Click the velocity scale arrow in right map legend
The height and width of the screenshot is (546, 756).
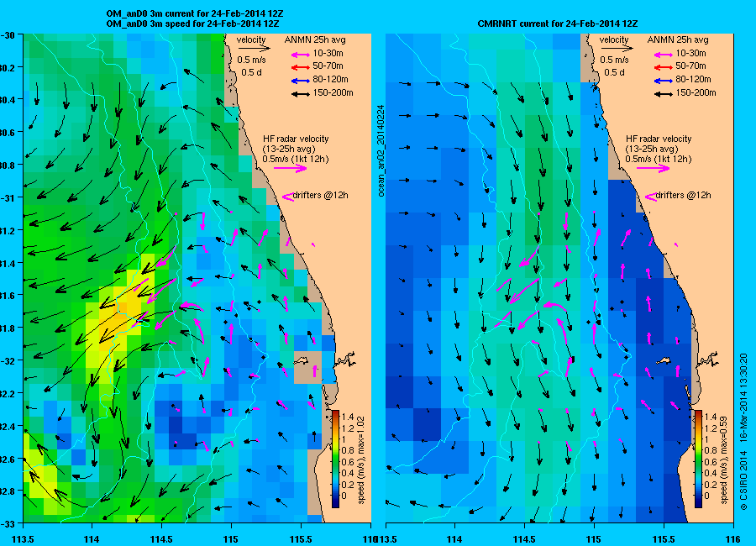click(x=617, y=48)
